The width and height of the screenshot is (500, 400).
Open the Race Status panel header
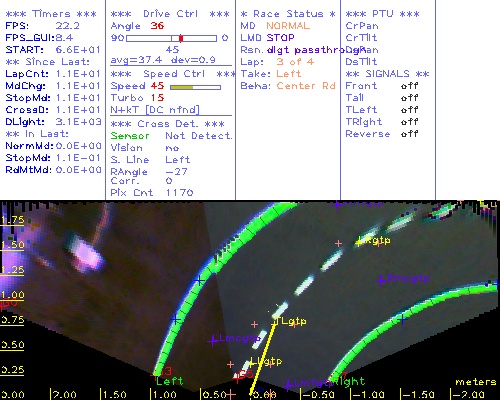click(x=288, y=14)
